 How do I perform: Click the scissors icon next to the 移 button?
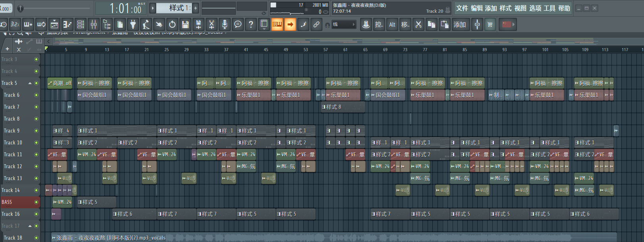coord(418,25)
